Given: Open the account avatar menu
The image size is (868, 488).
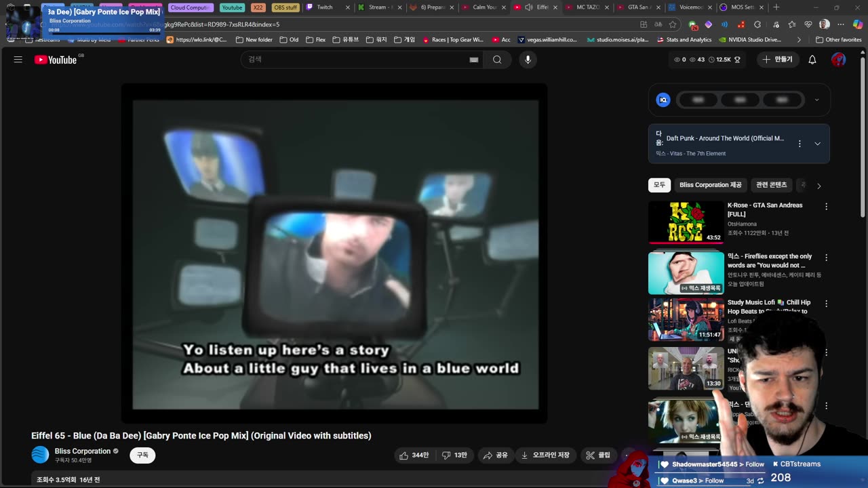Looking at the screenshot, I should [x=839, y=60].
